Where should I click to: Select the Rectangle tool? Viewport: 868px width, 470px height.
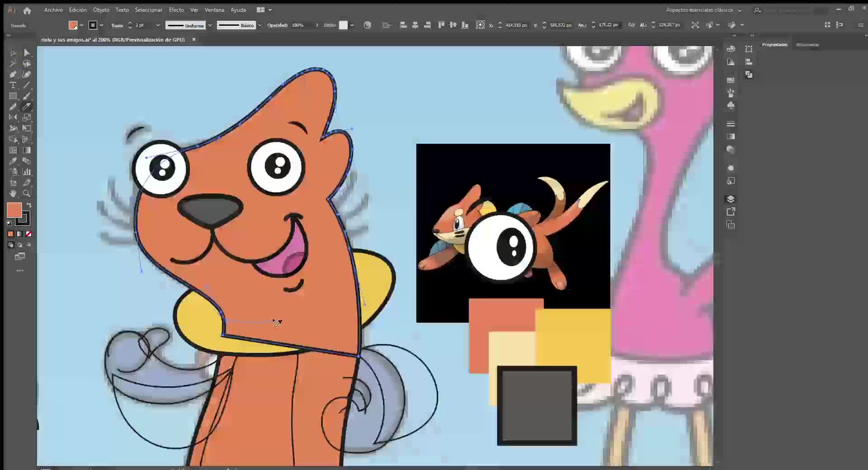click(x=13, y=96)
